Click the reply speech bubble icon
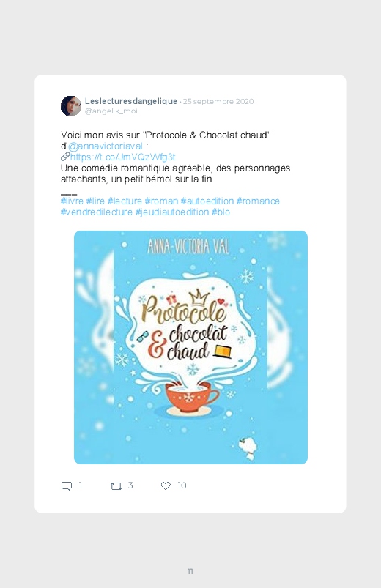Viewport: 381px width, 588px height. click(x=67, y=486)
